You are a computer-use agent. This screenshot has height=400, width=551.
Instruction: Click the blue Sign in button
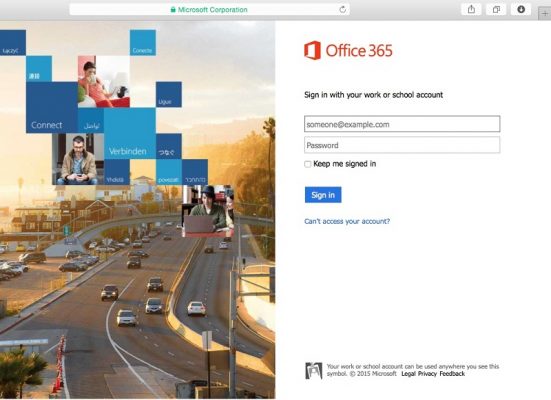point(323,195)
